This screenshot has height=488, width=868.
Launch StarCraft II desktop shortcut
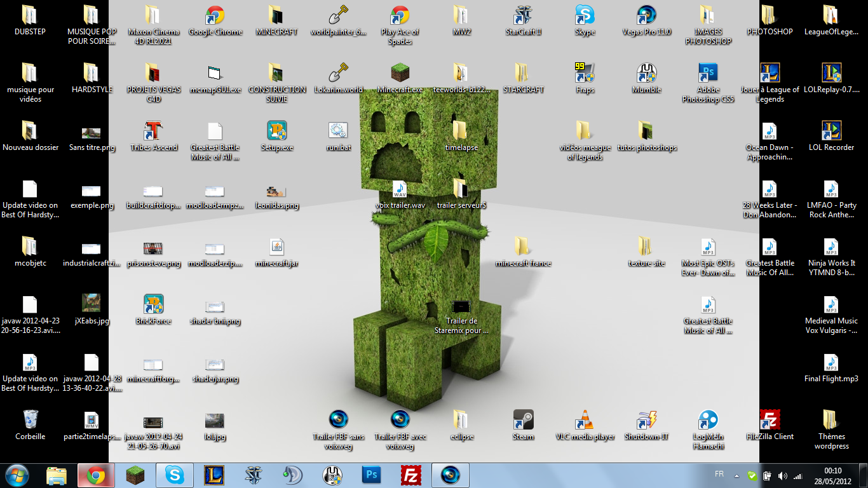click(x=523, y=21)
